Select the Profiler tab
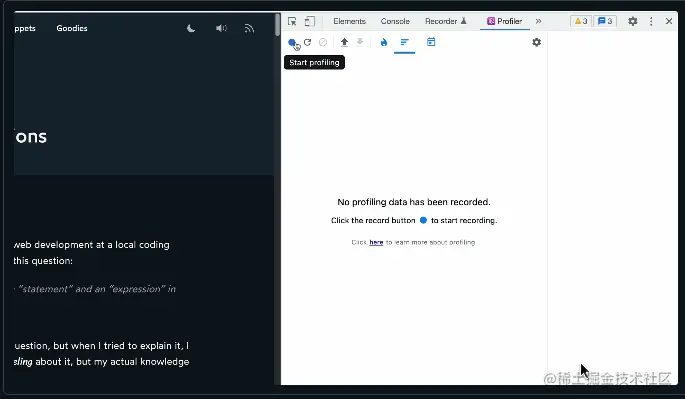The width and height of the screenshot is (685, 399). pos(505,21)
